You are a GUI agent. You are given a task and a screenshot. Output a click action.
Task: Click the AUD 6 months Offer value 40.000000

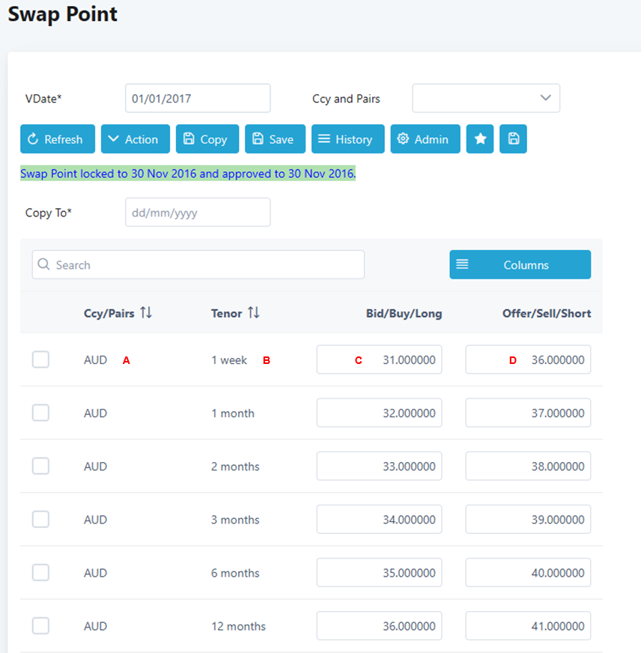[528, 572]
